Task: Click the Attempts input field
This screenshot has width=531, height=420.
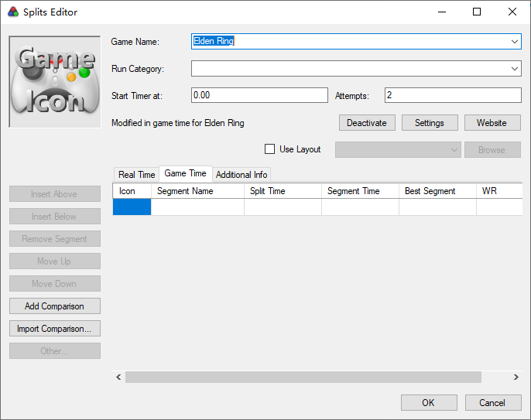Action: (x=453, y=95)
